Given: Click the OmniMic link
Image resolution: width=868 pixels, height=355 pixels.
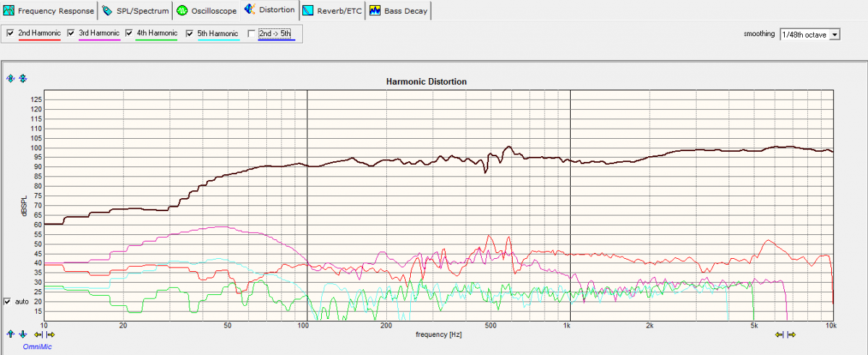Looking at the screenshot, I should click(x=37, y=346).
